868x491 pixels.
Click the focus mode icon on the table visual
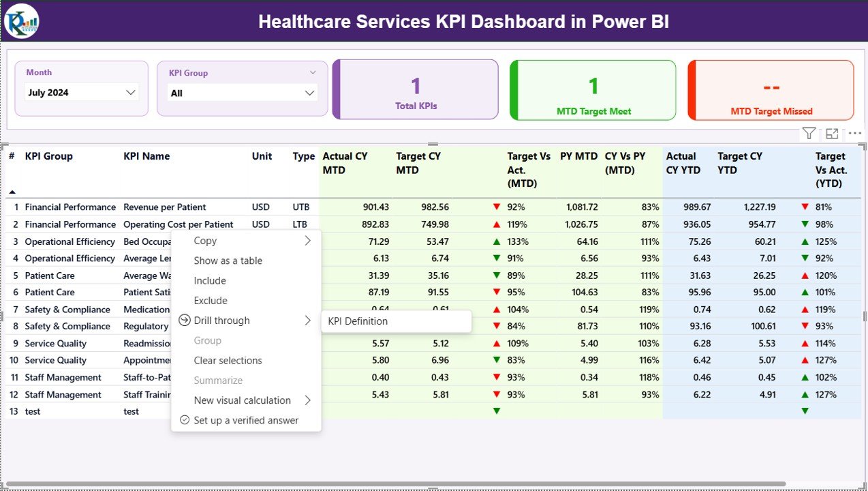pos(832,133)
